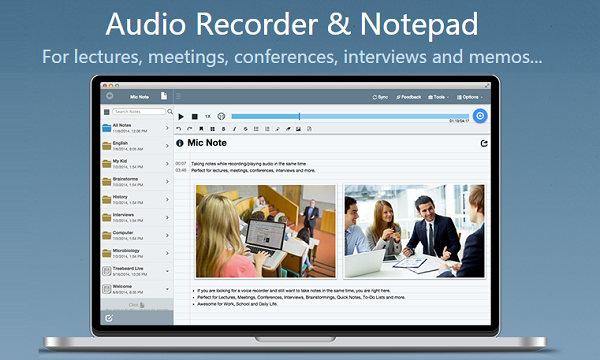The height and width of the screenshot is (360, 600).
Task: Go back using the sidebar arrow
Action: pyautogui.click(x=110, y=96)
